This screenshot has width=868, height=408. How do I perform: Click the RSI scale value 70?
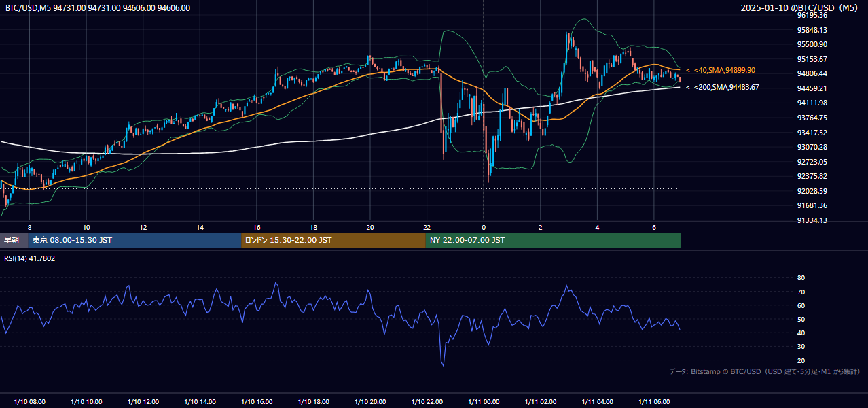click(801, 292)
